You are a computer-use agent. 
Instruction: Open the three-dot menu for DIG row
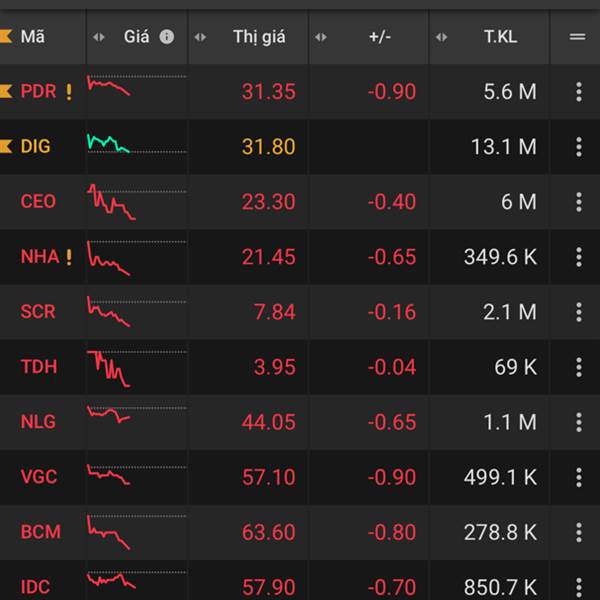pyautogui.click(x=578, y=147)
